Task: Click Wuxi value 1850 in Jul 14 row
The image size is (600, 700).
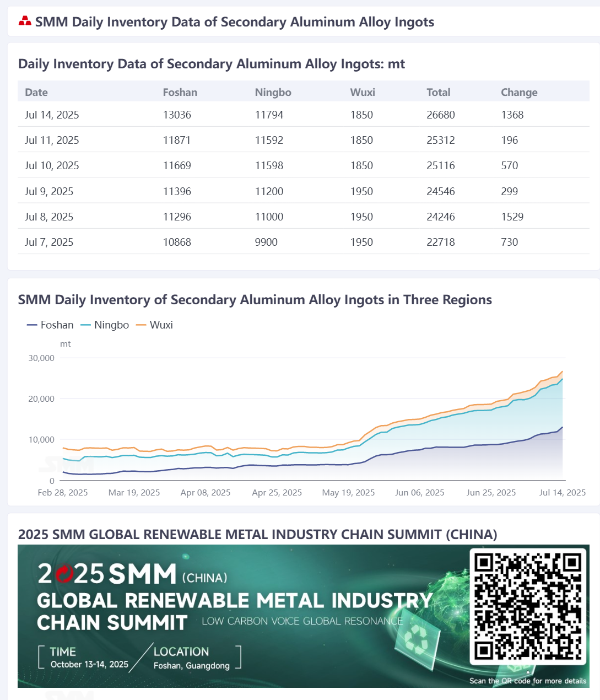Action: (x=361, y=115)
